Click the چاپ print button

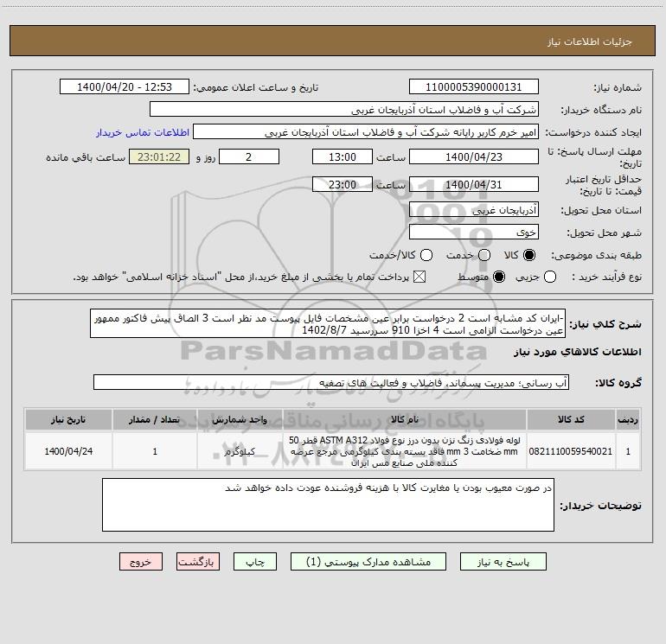point(255,562)
